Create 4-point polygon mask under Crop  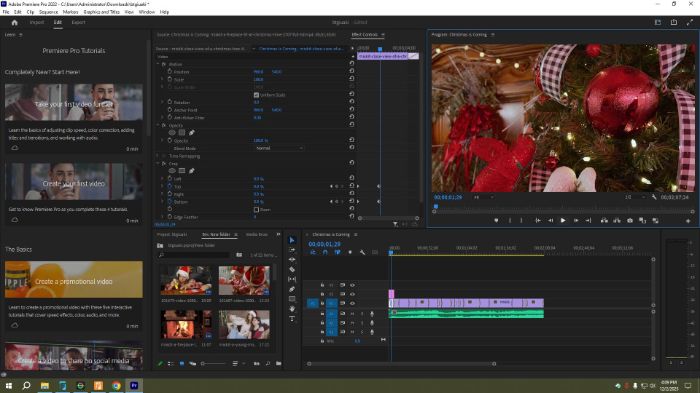click(x=182, y=171)
